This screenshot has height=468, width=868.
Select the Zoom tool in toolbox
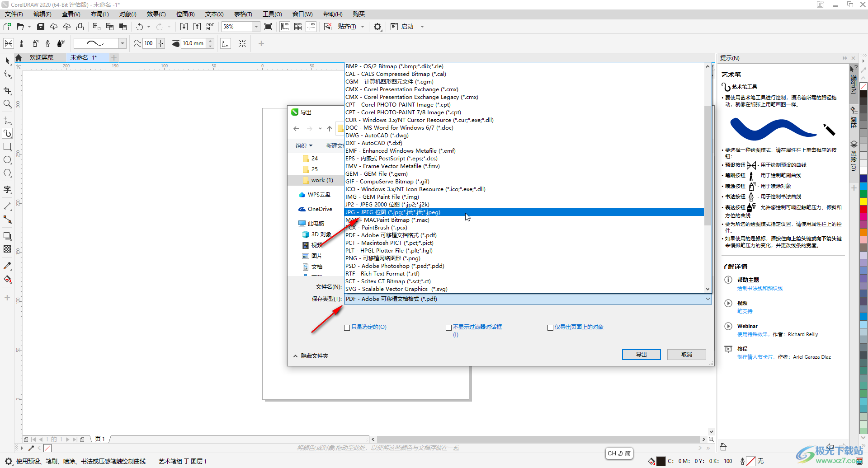(7, 104)
